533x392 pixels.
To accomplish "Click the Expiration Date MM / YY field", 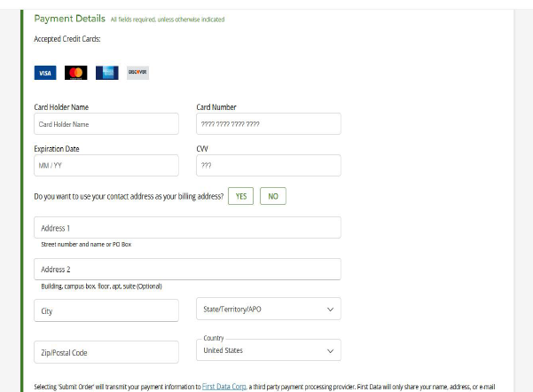I will pyautogui.click(x=106, y=166).
